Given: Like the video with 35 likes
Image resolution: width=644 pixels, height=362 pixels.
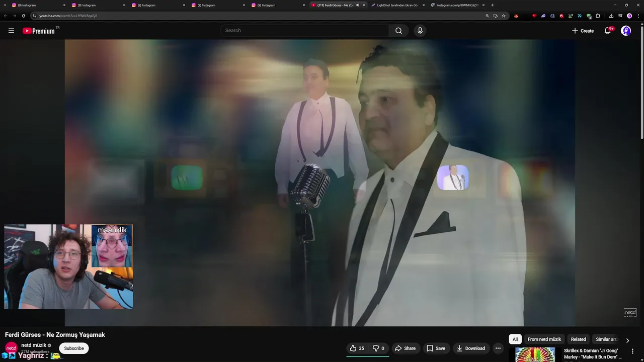Looking at the screenshot, I should pos(357,348).
